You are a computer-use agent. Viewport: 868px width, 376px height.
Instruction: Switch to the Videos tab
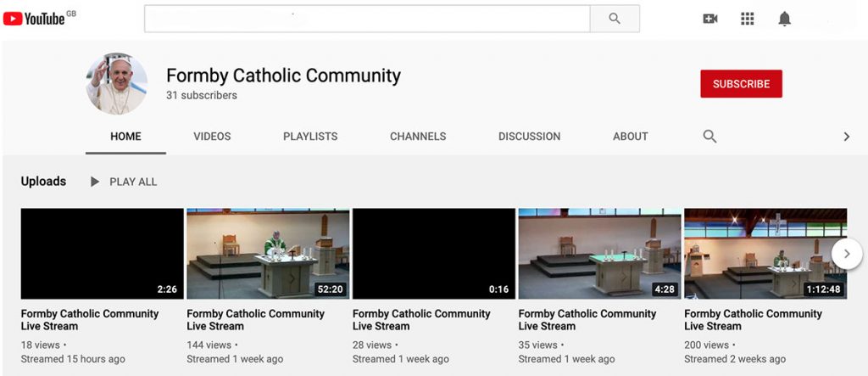point(212,137)
